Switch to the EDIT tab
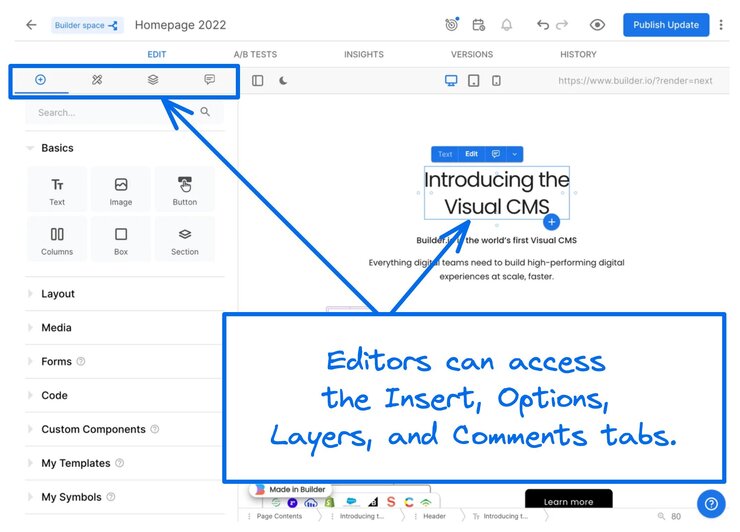The height and width of the screenshot is (532, 740). tap(157, 54)
